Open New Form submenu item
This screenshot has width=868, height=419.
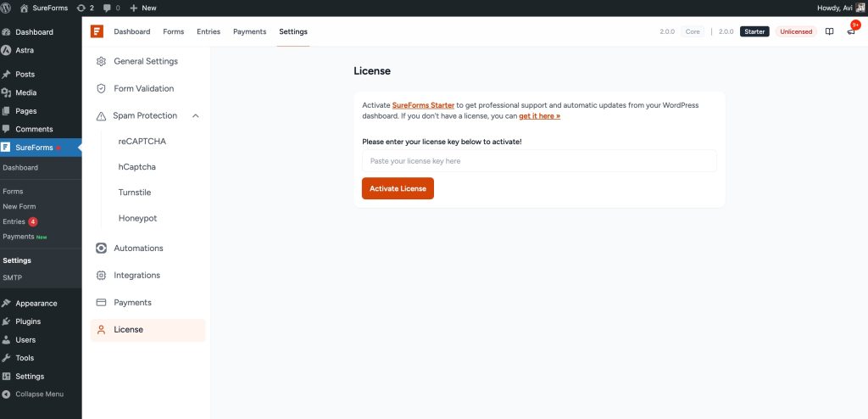click(x=19, y=206)
